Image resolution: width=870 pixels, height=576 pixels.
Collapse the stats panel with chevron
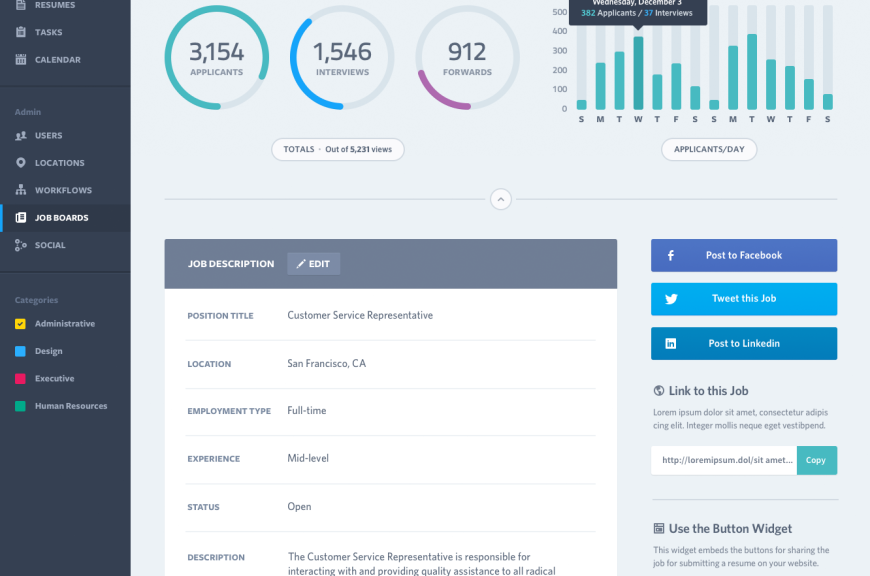coord(501,199)
